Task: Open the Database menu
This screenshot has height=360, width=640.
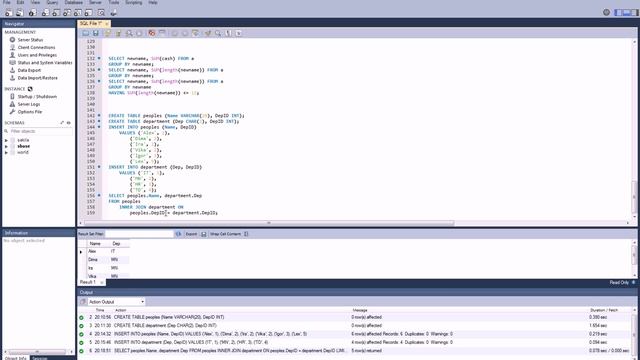Action: [73, 2]
